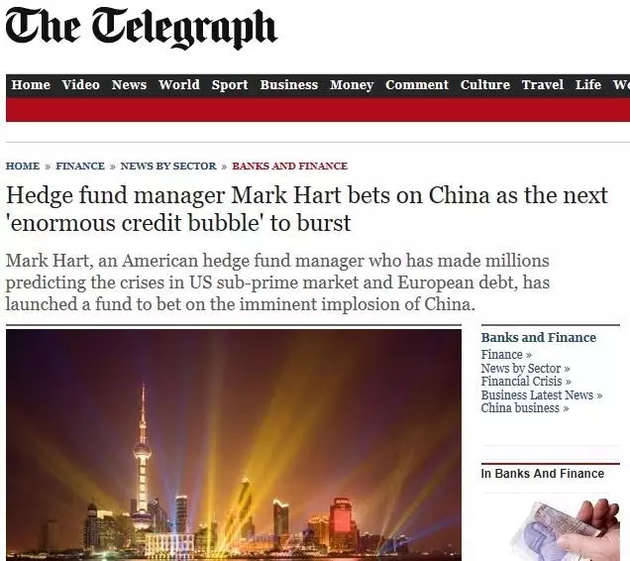Open the Sport section

click(x=229, y=85)
